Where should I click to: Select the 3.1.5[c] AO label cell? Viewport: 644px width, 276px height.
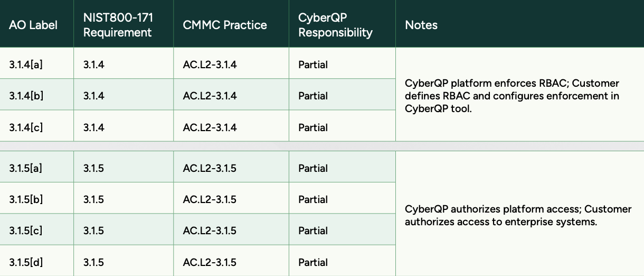[26, 231]
